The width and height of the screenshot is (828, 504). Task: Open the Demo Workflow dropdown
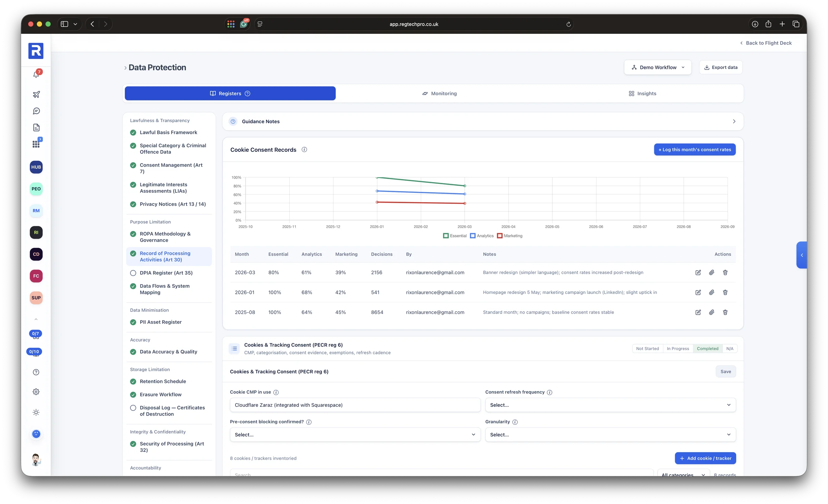coord(658,67)
